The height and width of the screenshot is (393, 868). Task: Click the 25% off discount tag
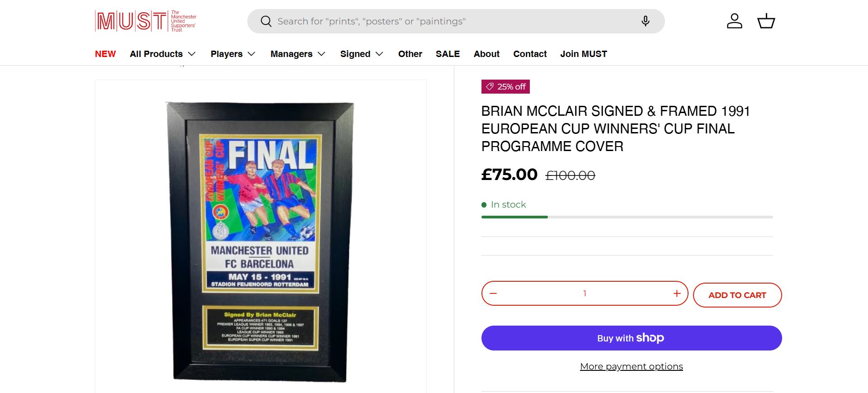(505, 87)
